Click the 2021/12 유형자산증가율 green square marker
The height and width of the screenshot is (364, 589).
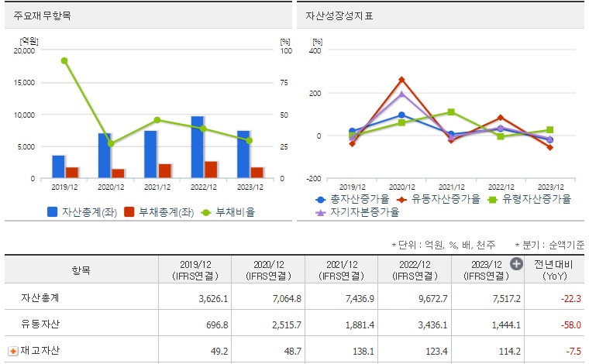[451, 112]
